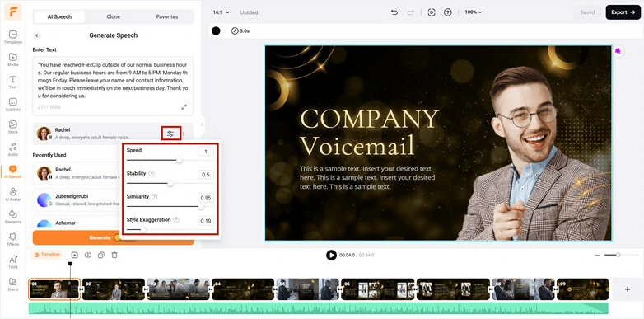
Task: Duplicate the selected scene
Action: pos(101,255)
